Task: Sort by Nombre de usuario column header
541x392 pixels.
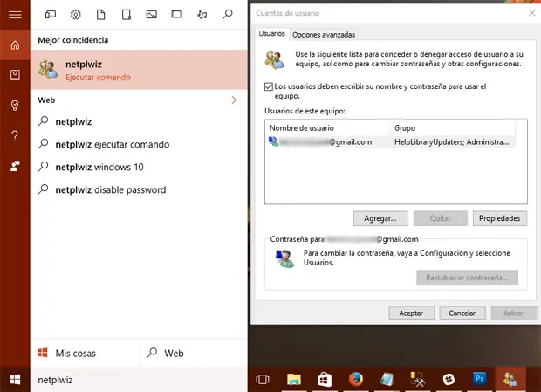Action: pos(328,128)
